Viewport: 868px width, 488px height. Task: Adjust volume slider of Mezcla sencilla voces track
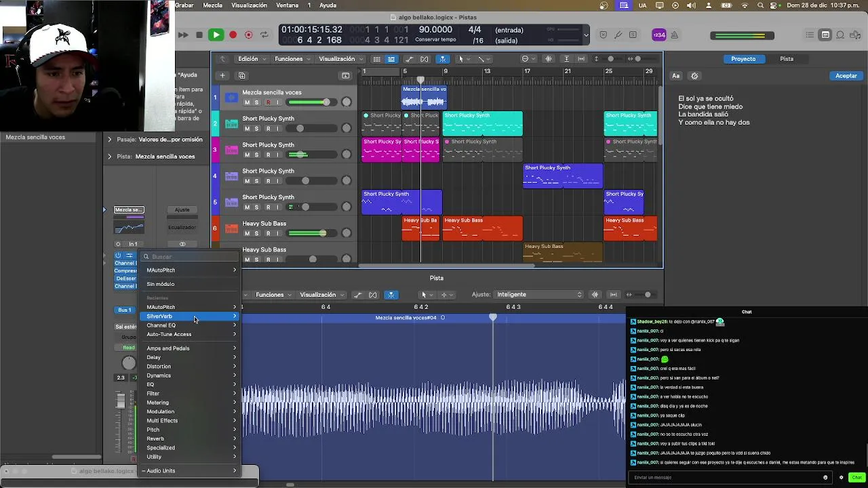coord(311,102)
